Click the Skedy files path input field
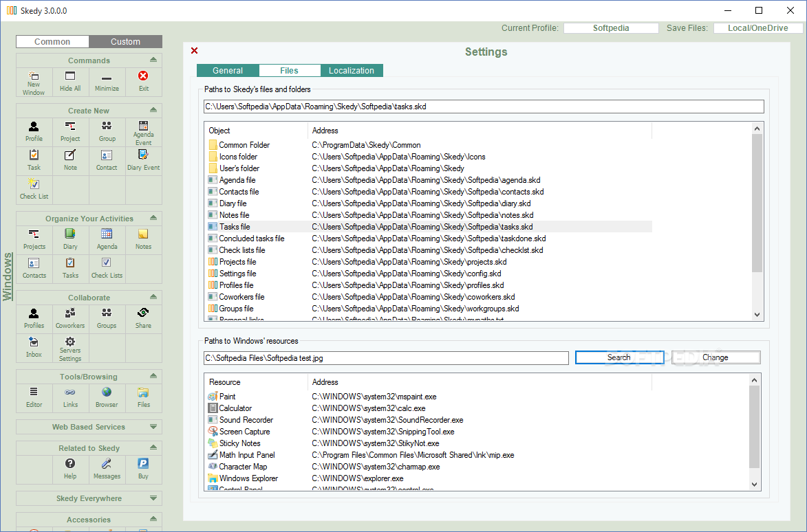 [484, 107]
